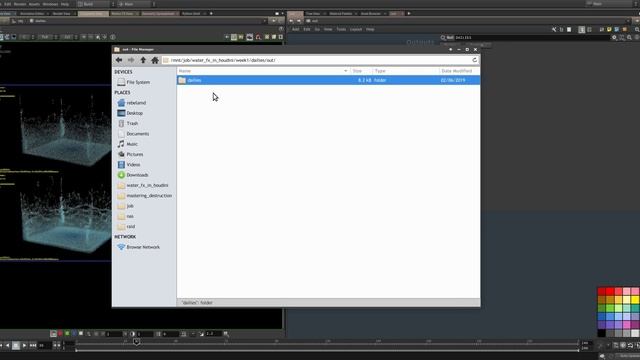This screenshot has width=640, height=360.
Task: Open network editor Add menu
Action: tap(295, 29)
